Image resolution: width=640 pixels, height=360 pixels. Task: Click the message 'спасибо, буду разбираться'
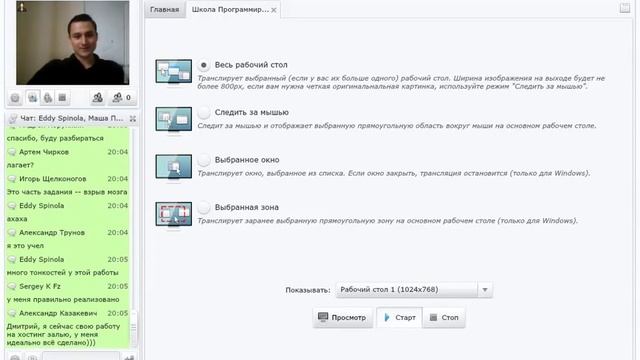click(55, 138)
